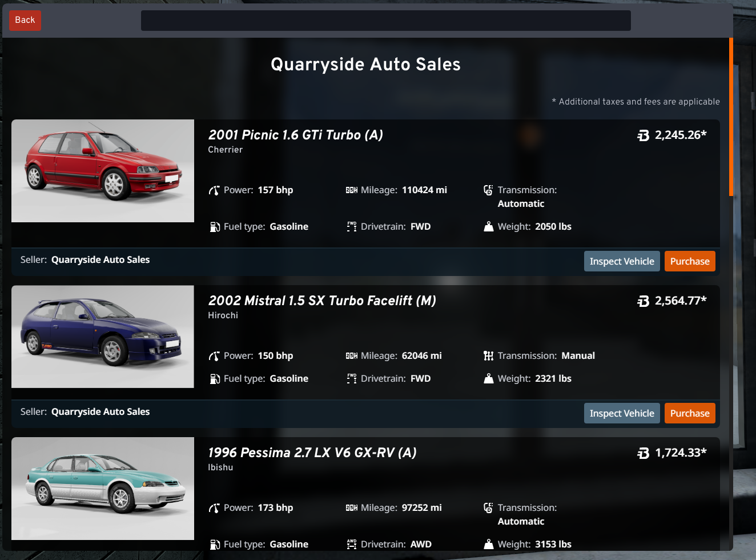
Task: Click the fuel pump icon for the Mistral
Action: [x=215, y=379]
